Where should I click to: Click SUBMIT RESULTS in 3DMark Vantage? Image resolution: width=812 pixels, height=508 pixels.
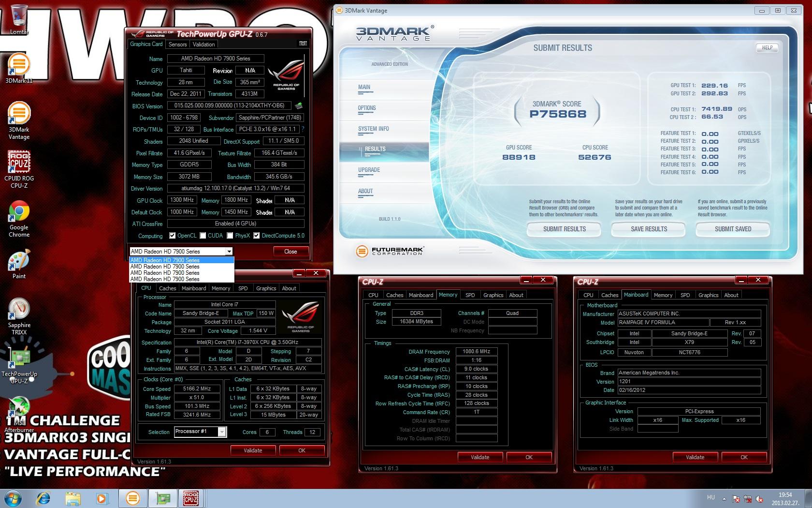coord(564,229)
